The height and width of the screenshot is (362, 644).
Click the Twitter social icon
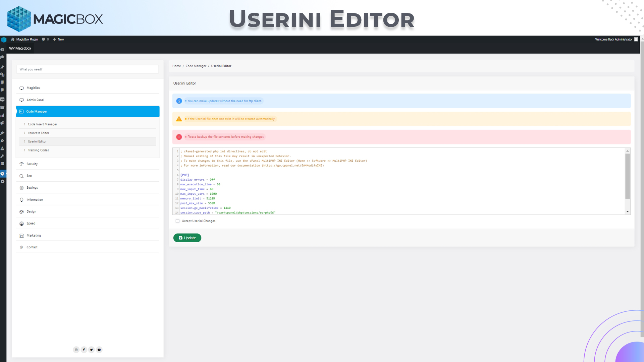point(92,350)
